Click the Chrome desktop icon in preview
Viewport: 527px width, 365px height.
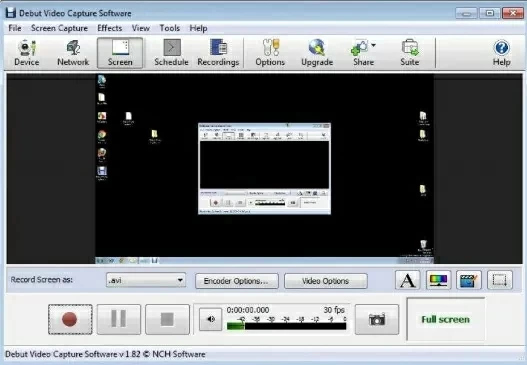(x=102, y=136)
